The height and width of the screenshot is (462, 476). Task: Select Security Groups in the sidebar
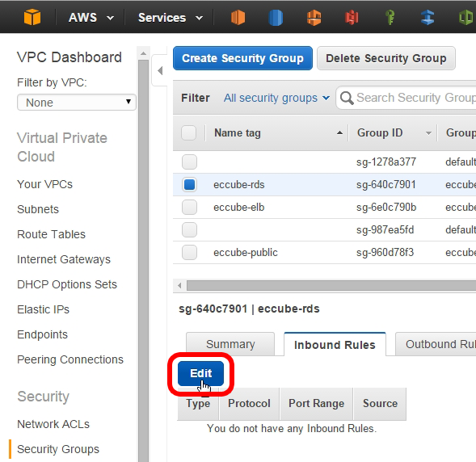tap(58, 449)
